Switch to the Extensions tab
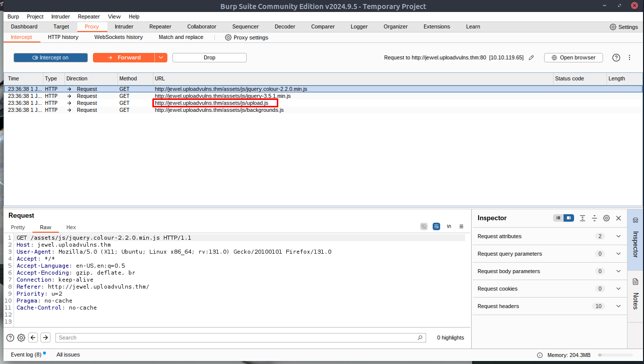644x364 pixels. point(437,27)
